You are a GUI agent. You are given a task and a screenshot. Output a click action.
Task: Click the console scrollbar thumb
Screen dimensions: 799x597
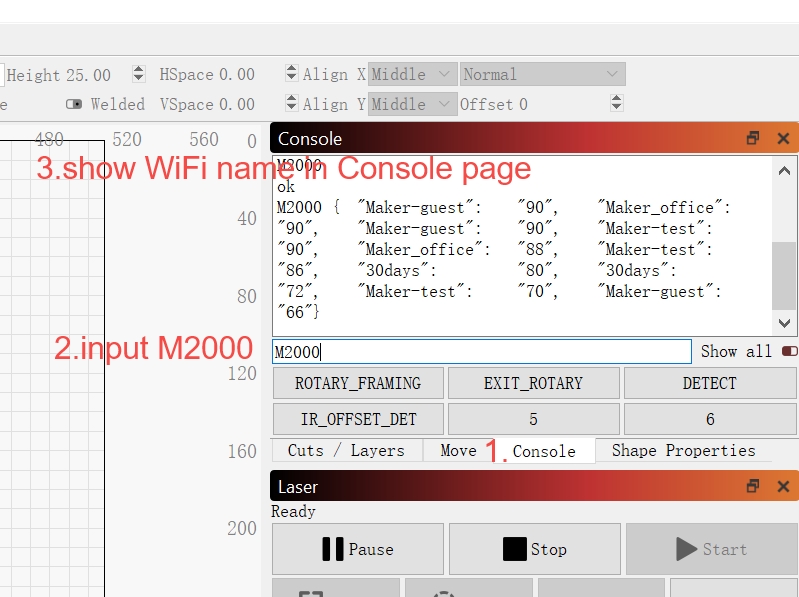[x=784, y=276]
